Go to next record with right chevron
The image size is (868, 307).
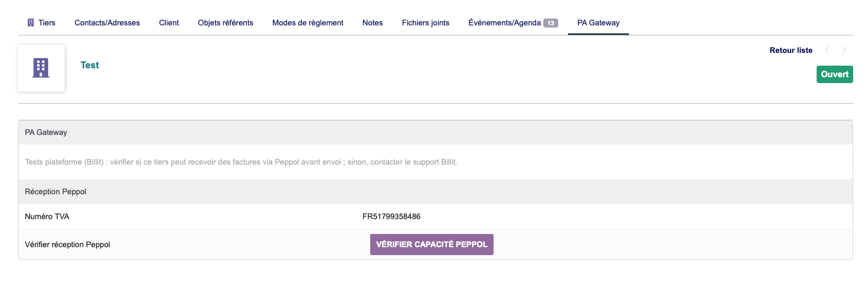coord(844,50)
